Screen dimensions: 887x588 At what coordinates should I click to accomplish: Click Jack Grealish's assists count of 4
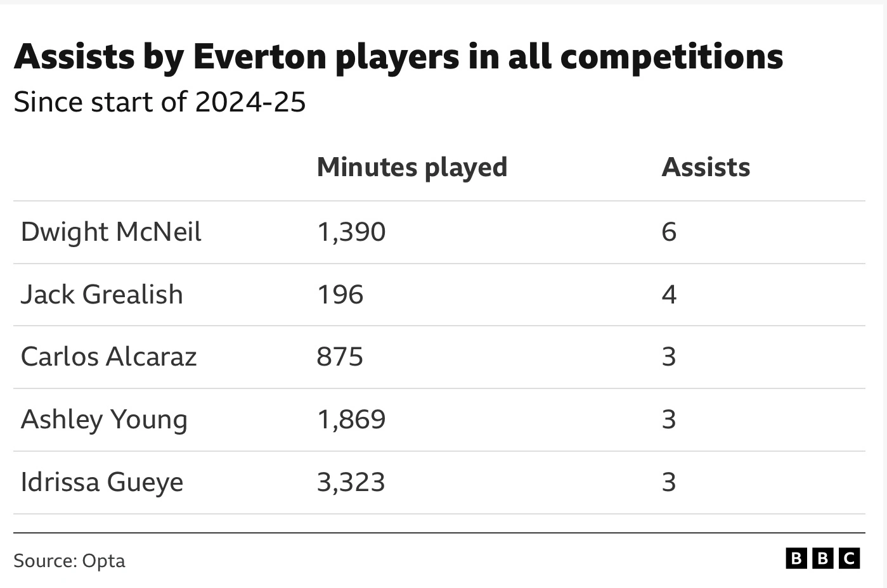[x=669, y=295]
